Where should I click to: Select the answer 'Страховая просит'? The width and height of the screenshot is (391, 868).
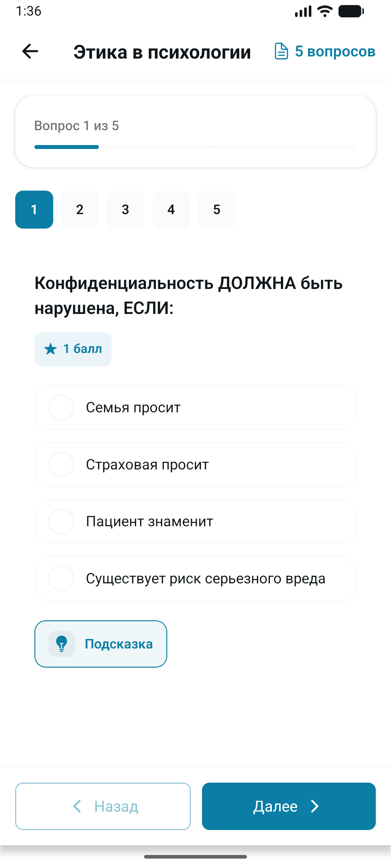tap(195, 465)
